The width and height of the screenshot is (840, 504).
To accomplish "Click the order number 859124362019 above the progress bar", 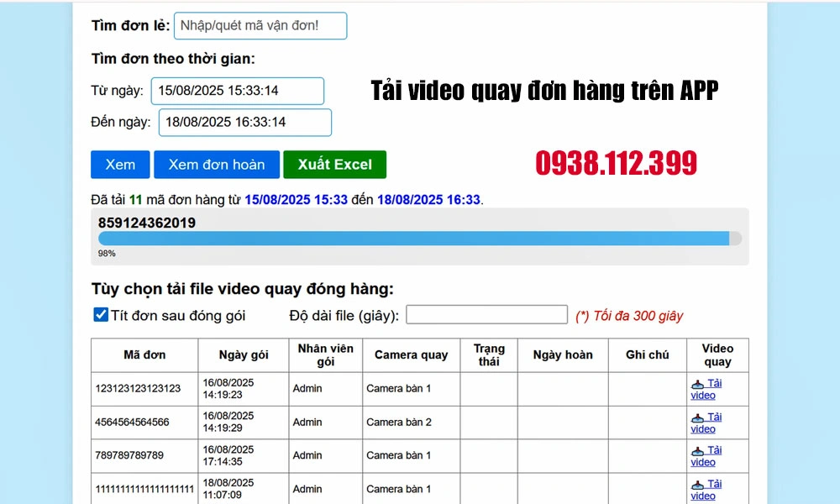I will click(146, 223).
